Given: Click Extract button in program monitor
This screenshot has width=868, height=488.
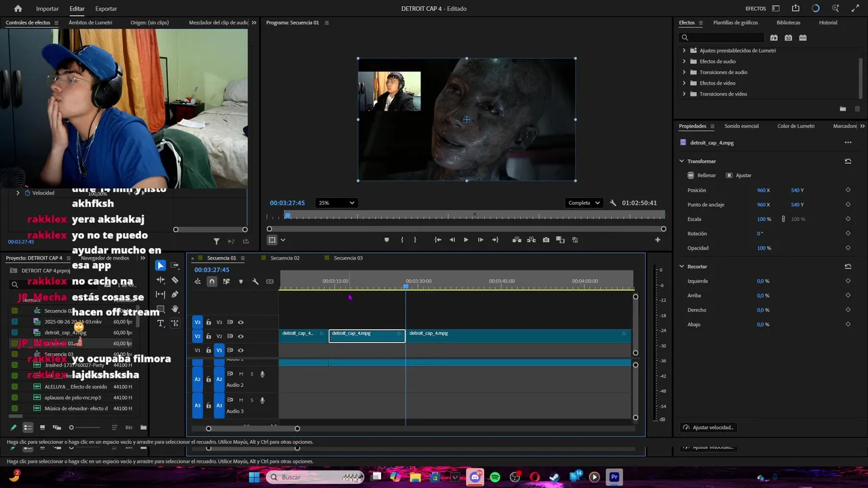Looking at the screenshot, I should point(531,240).
